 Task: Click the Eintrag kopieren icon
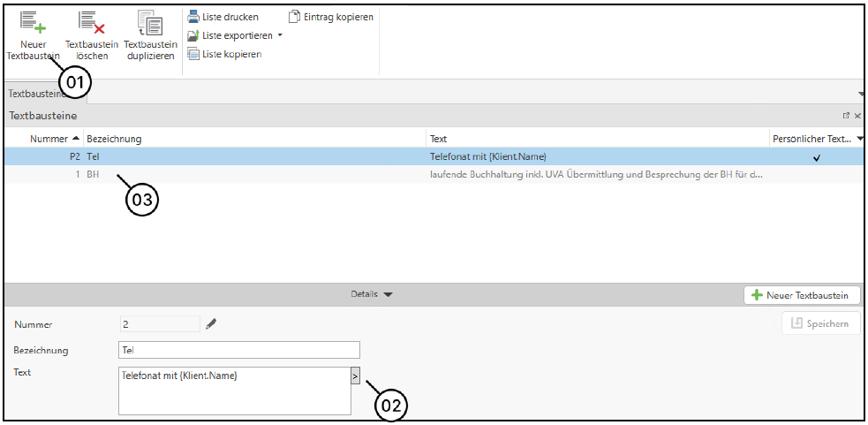(295, 17)
